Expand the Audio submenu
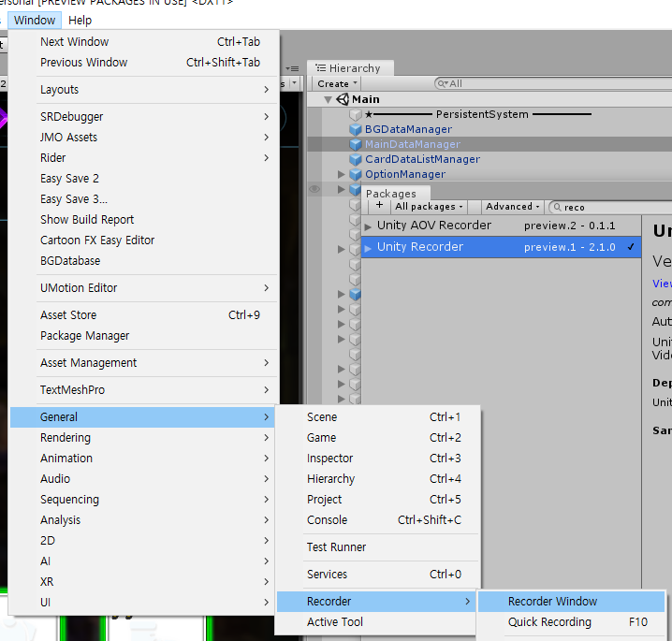The image size is (672, 641). coord(143,478)
